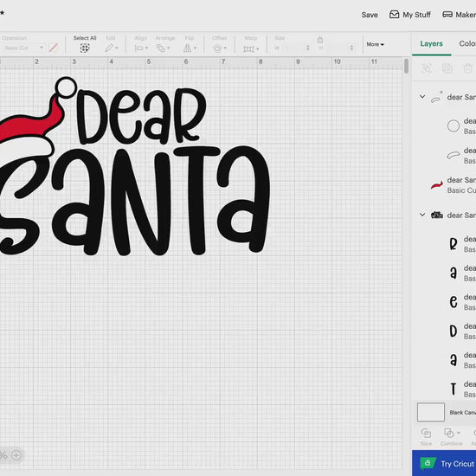Open the Warp tool

[x=251, y=48]
